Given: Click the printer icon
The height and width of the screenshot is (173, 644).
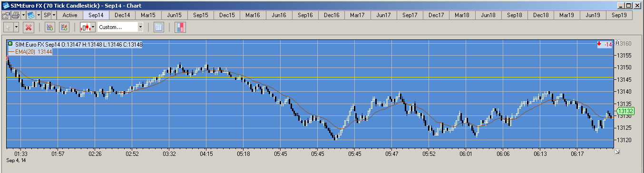Looking at the screenshot, I should pyautogui.click(x=15, y=15).
